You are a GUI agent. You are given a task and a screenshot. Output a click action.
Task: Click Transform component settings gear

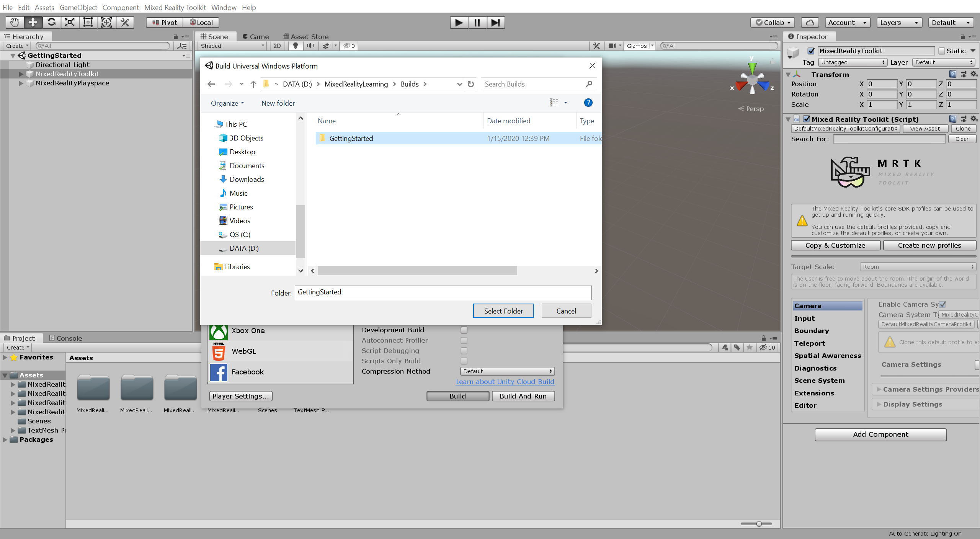pyautogui.click(x=974, y=74)
